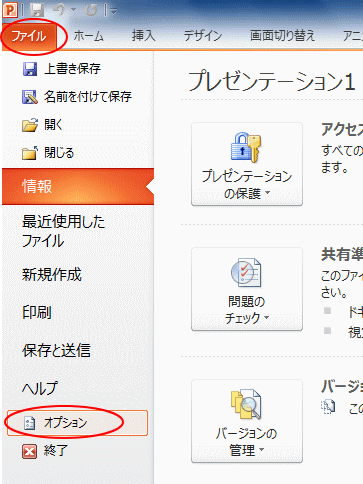Open the デザイン ribbon tab
Image resolution: width=363 pixels, height=484 pixels.
tap(203, 36)
